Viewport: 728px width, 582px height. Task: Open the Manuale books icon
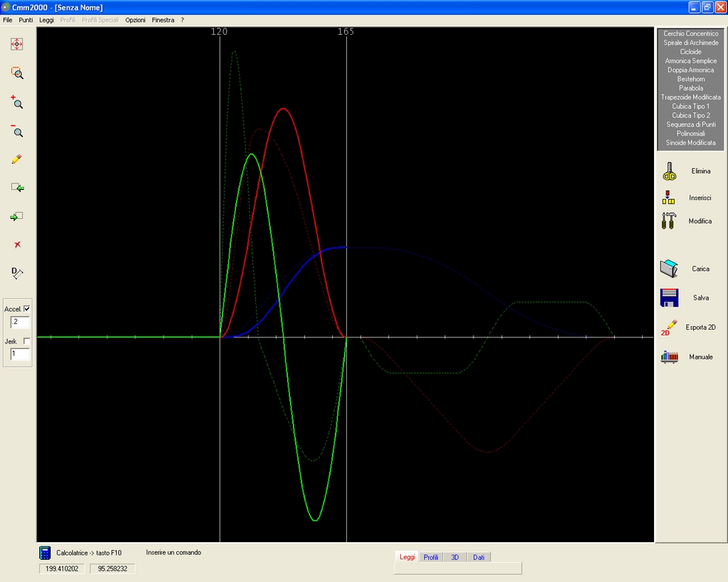[669, 357]
